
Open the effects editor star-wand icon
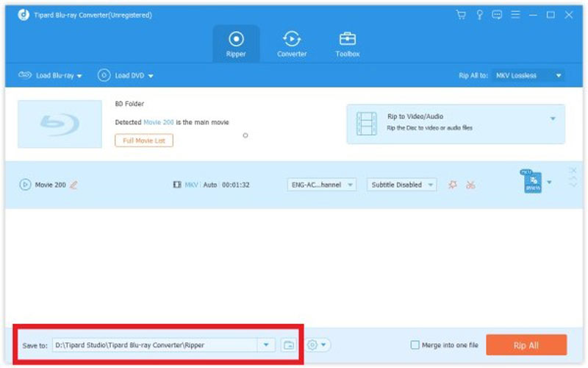[453, 185]
